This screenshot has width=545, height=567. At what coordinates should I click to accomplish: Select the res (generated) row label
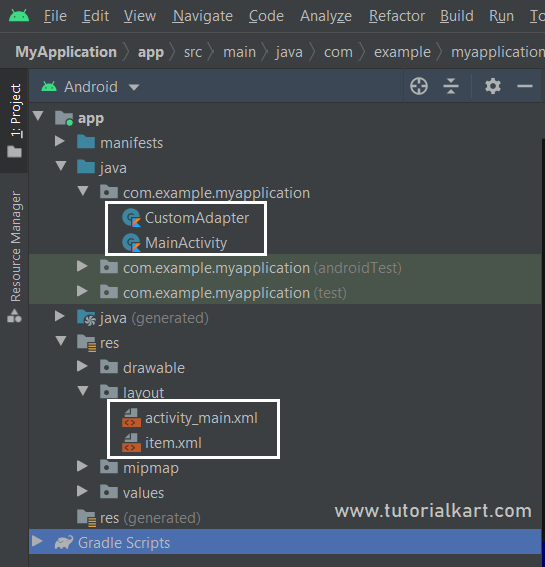click(150, 518)
